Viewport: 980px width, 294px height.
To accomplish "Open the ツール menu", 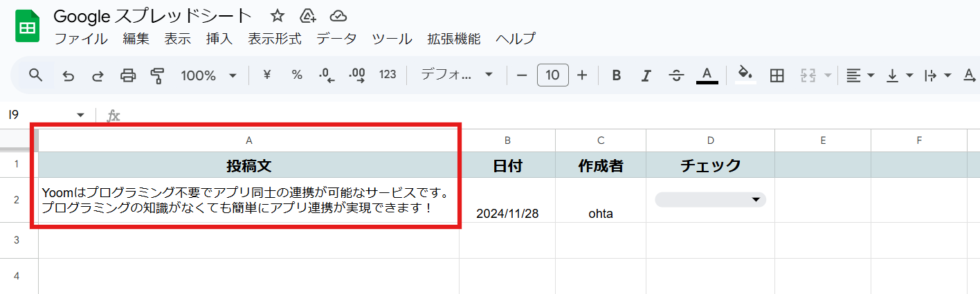I will point(392,39).
